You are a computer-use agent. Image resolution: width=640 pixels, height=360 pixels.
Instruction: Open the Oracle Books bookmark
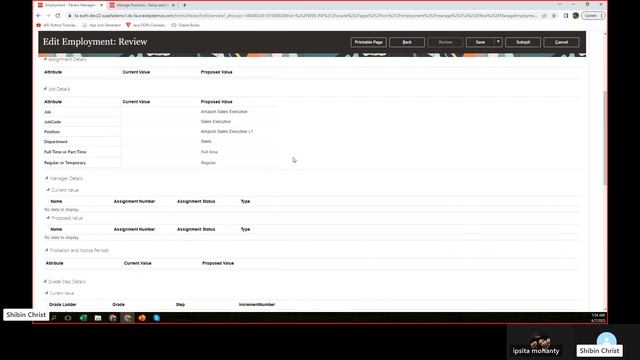(186, 25)
